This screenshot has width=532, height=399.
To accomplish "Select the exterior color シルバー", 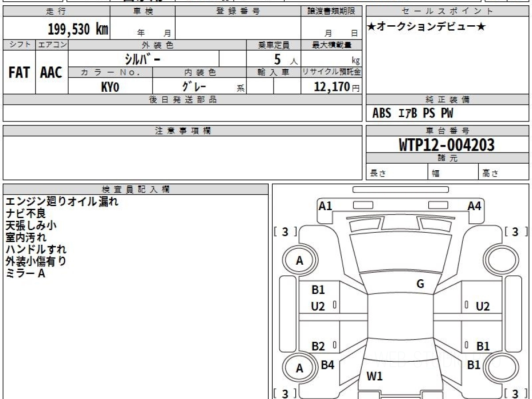I will [143, 59].
